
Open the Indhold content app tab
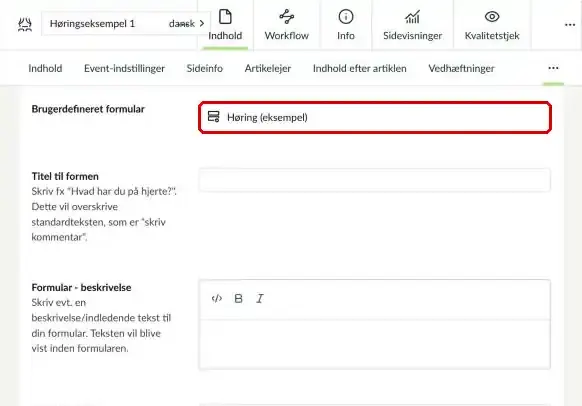(225, 25)
